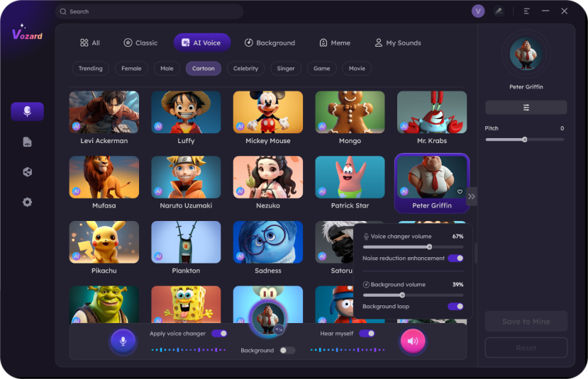Screen dimensions: 588x379
Task: Switch to the Classic tab
Action: [140, 43]
